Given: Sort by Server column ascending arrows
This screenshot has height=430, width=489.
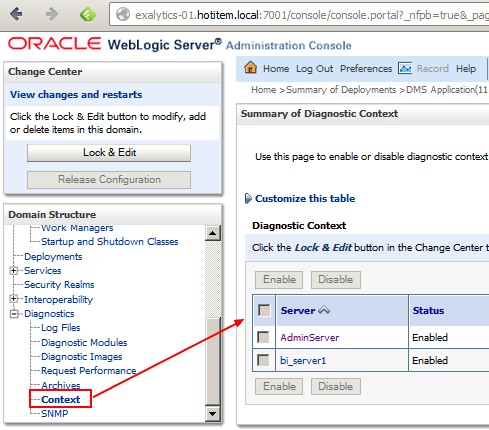Looking at the screenshot, I should [324, 310].
